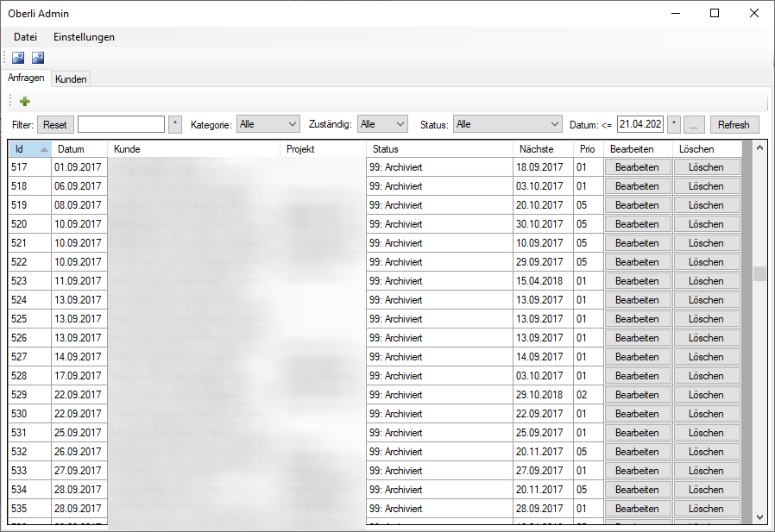The width and height of the screenshot is (775, 532).
Task: Select Status cell in row 524
Action: 439,300
